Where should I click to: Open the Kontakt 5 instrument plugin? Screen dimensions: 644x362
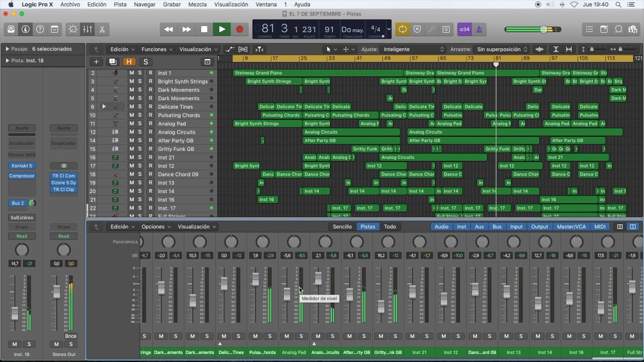click(22, 166)
